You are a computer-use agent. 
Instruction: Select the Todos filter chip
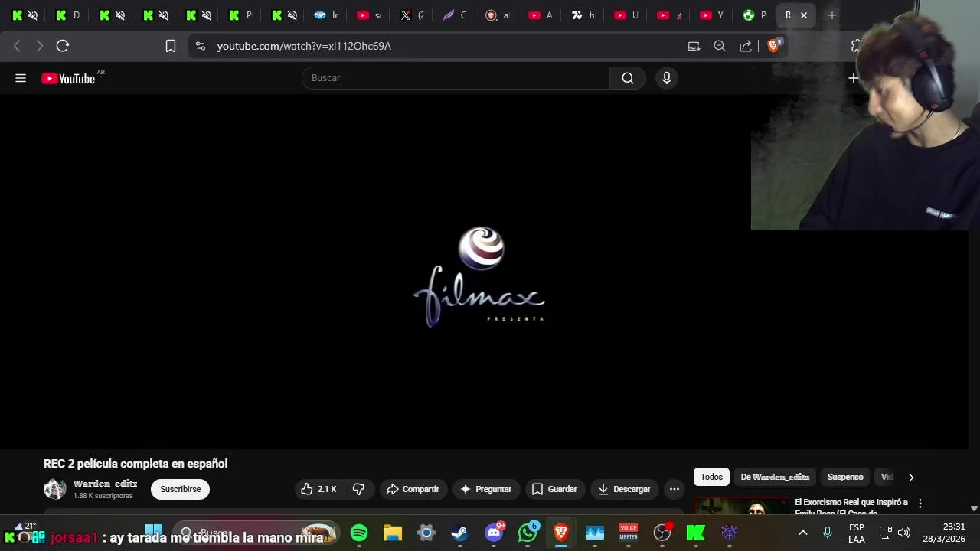[711, 477]
